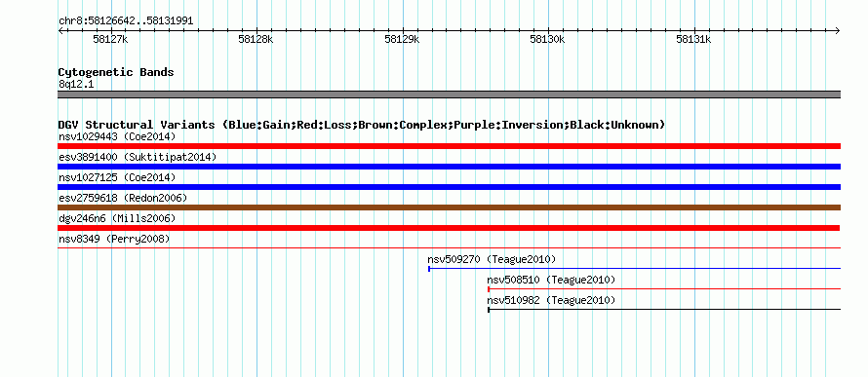Click the nsv510982 (Teague2010) label
This screenshot has width=868, height=377.
551,300
